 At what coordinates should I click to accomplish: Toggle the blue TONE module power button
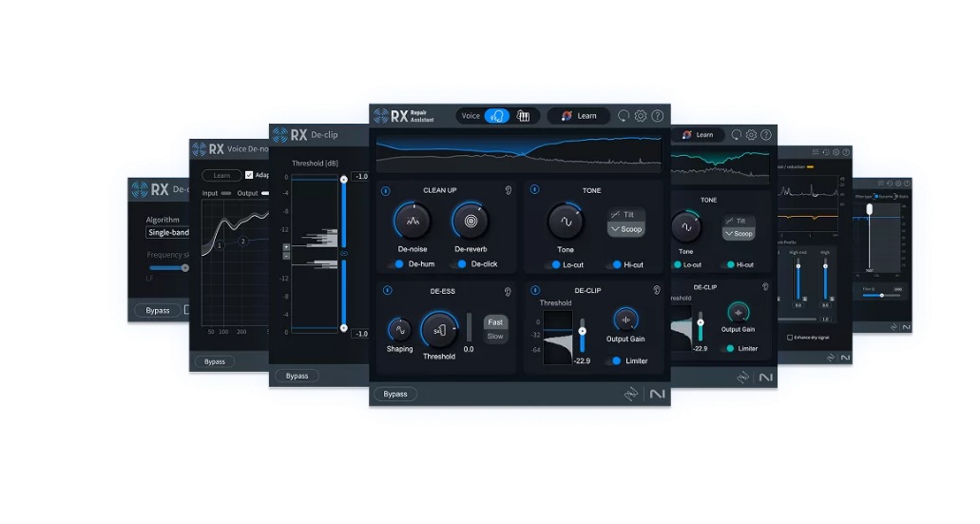tap(535, 189)
